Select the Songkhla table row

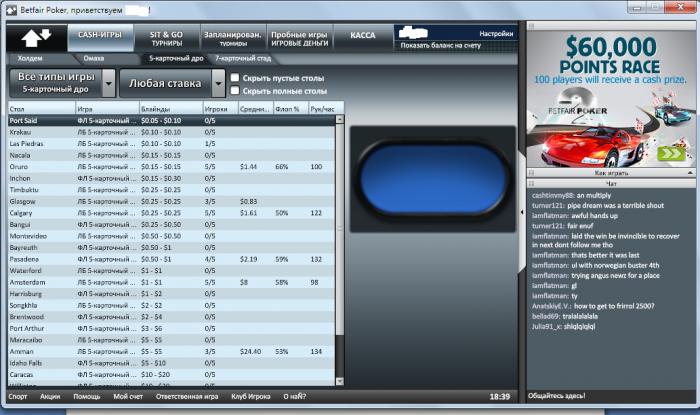[171, 306]
